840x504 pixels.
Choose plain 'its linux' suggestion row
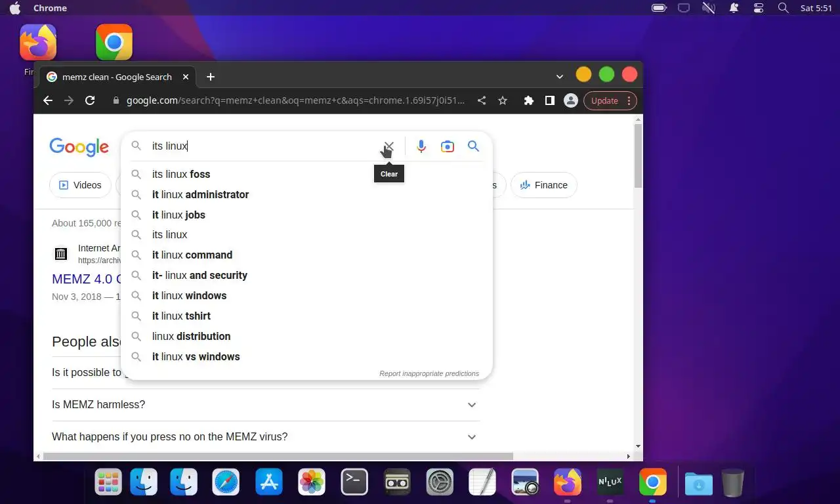(x=306, y=235)
